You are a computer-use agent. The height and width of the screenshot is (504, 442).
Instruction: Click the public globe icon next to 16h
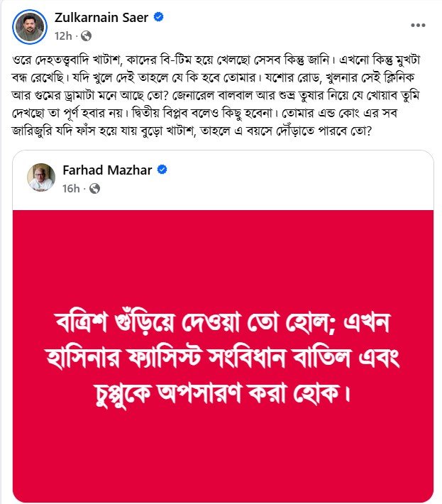coord(95,188)
